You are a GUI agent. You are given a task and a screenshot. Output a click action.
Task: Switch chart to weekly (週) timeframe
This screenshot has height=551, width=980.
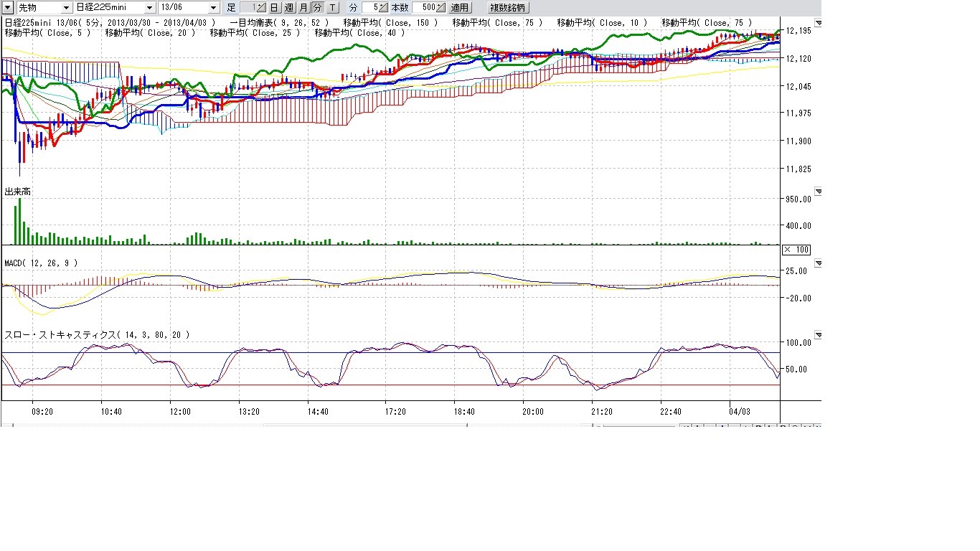pos(288,7)
